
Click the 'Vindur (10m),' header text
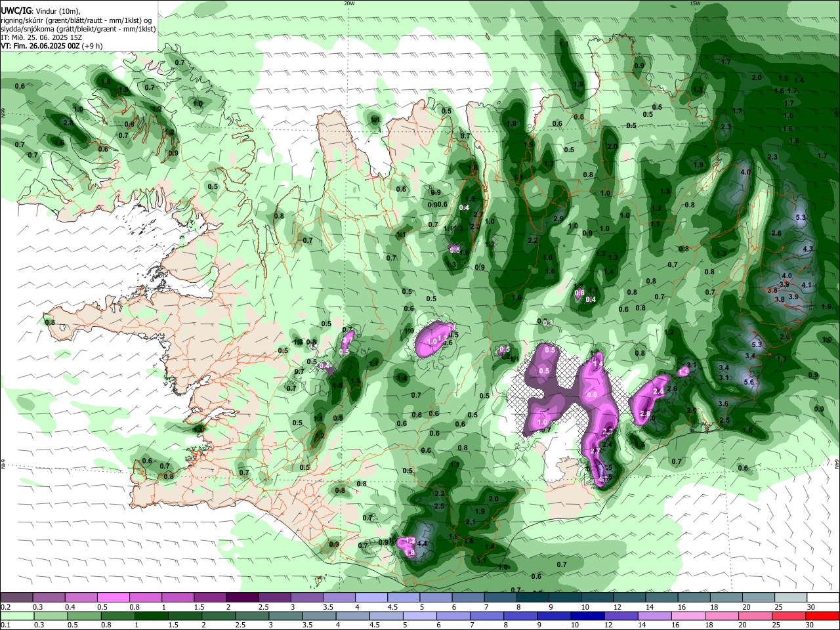pos(58,11)
